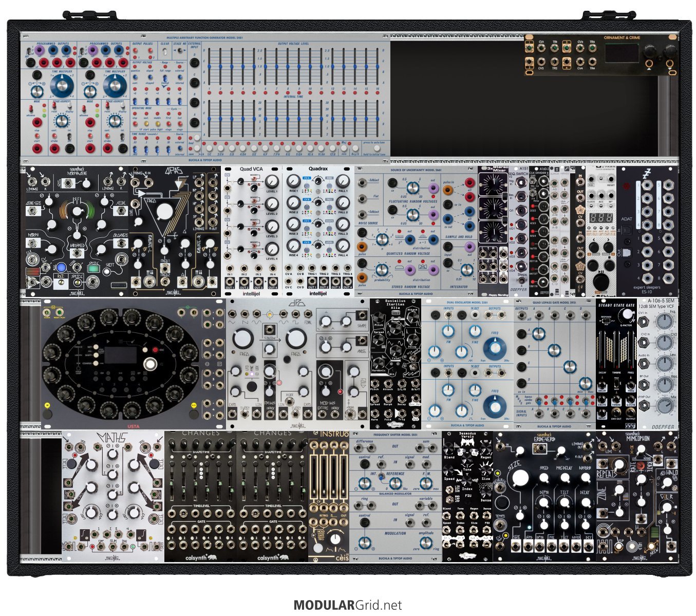Turn the LEVEL 4 knob on Quad VCA

coord(272,249)
